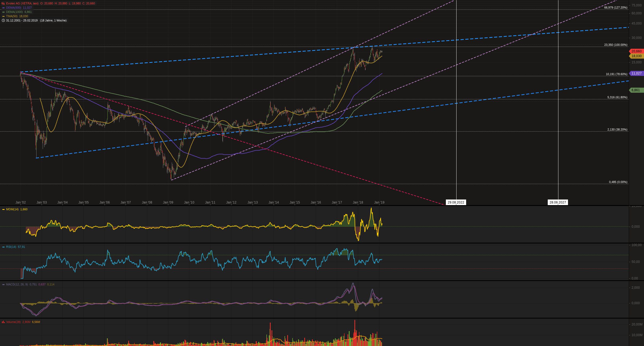The width and height of the screenshot is (644, 346).
Task: Select the Evotec AG (XETRA, last) title
Action: (22, 3)
